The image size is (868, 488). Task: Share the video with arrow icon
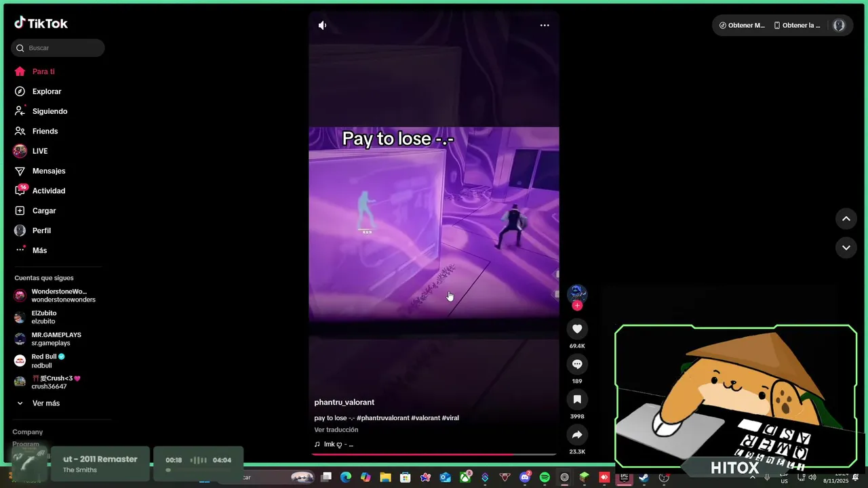577,434
